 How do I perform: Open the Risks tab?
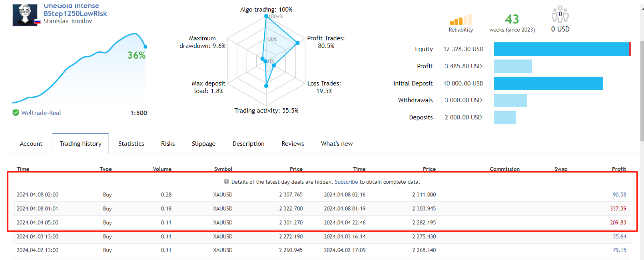tap(168, 144)
